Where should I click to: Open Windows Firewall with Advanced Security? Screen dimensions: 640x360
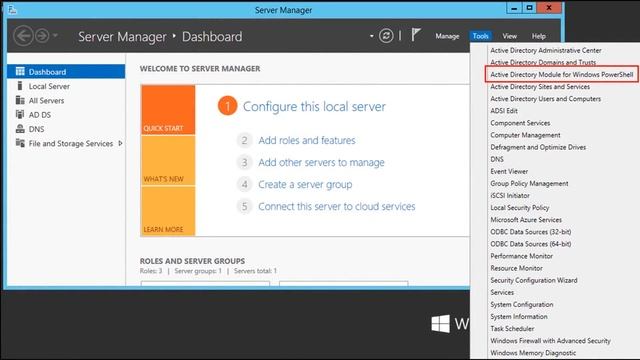[550, 340]
